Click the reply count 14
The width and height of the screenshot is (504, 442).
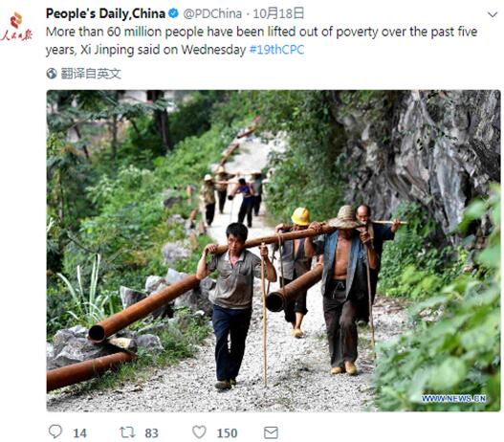[x=79, y=433]
